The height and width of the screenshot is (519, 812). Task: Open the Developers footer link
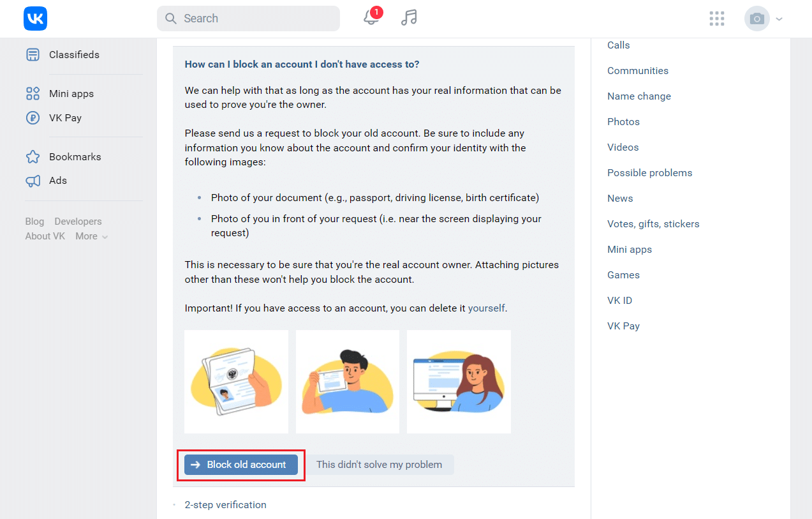(78, 222)
